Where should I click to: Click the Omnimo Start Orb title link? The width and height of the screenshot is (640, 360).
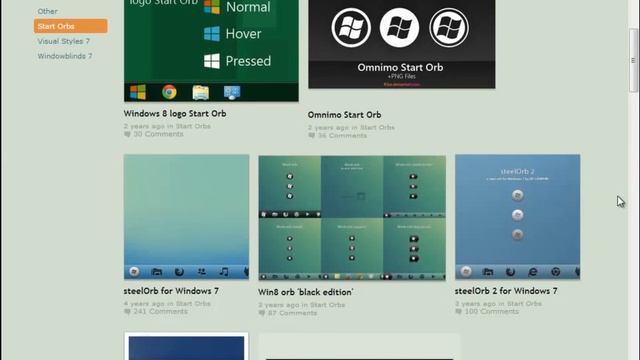344,115
